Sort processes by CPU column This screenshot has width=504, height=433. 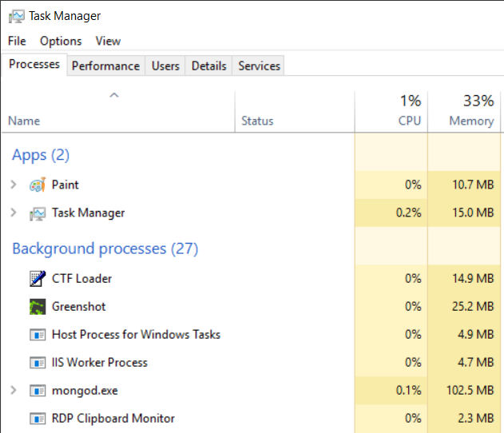point(391,111)
